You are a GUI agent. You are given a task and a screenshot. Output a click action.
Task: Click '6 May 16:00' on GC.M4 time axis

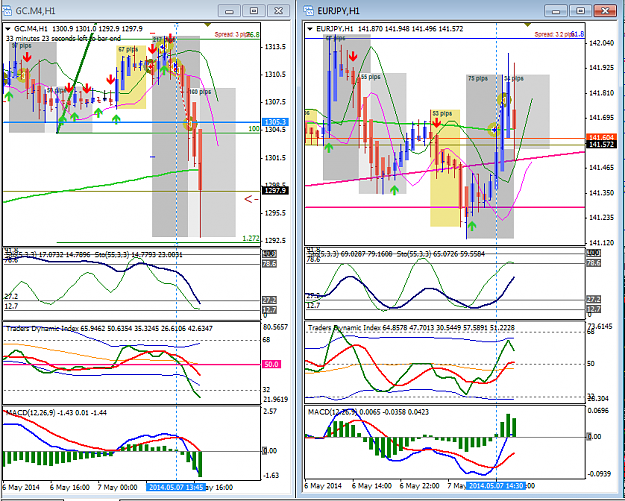tap(69, 487)
